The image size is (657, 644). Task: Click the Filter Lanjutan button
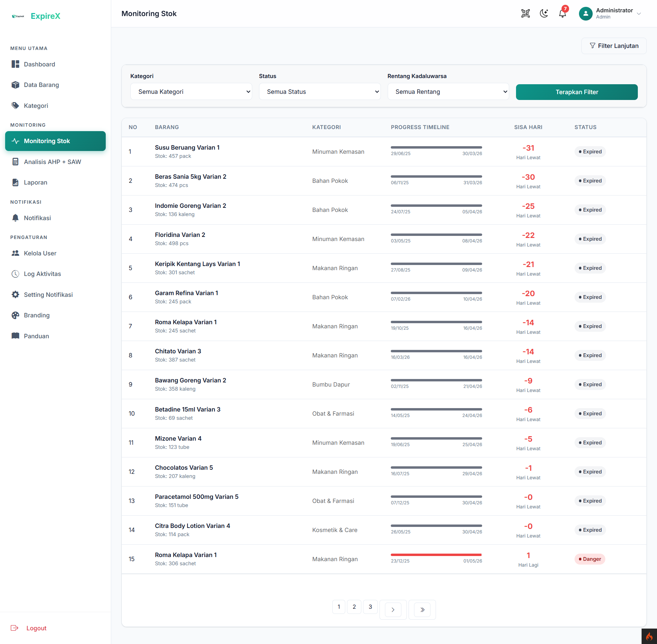click(614, 46)
